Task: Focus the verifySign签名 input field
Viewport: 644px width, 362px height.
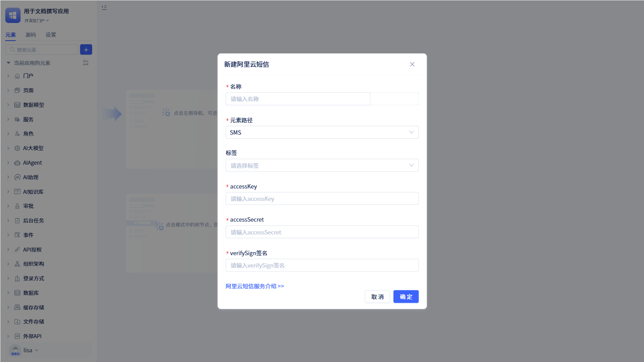Action: (x=322, y=265)
